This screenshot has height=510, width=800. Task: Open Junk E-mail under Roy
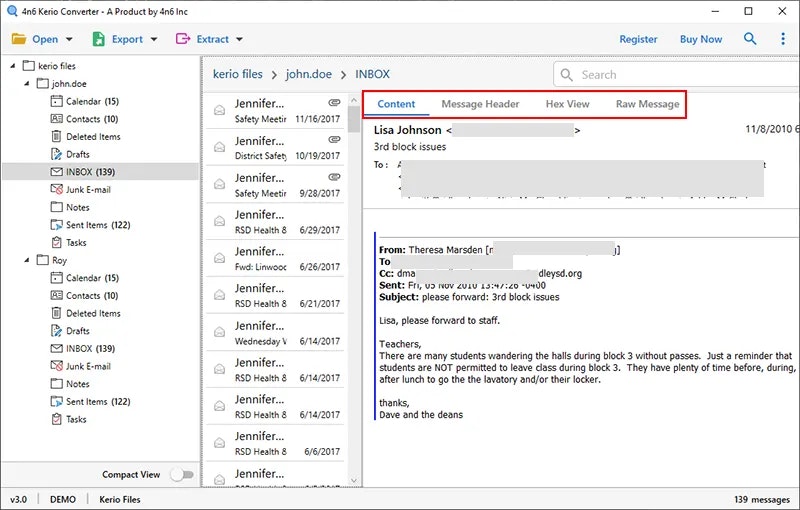tap(80, 366)
